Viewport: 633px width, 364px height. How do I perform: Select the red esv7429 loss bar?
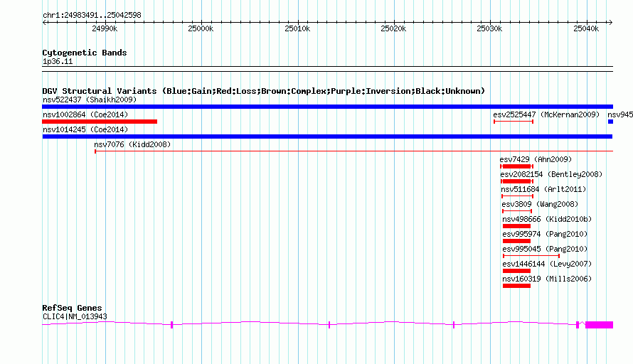click(x=517, y=166)
